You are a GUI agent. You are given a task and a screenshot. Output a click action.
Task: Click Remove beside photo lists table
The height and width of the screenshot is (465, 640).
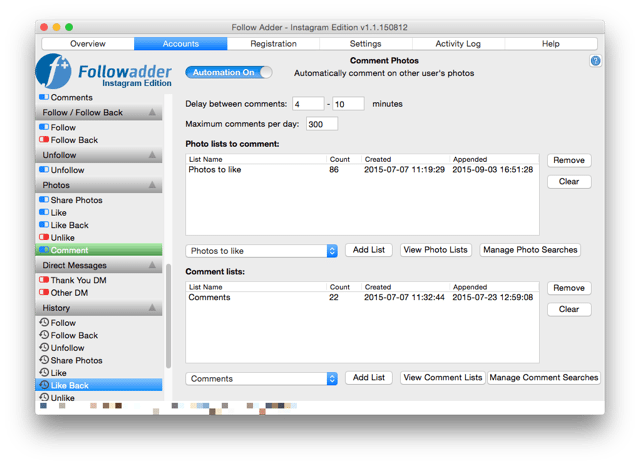pyautogui.click(x=569, y=160)
